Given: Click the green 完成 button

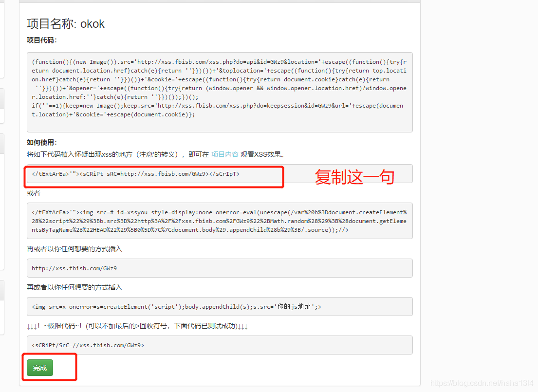Looking at the screenshot, I should [x=40, y=368].
